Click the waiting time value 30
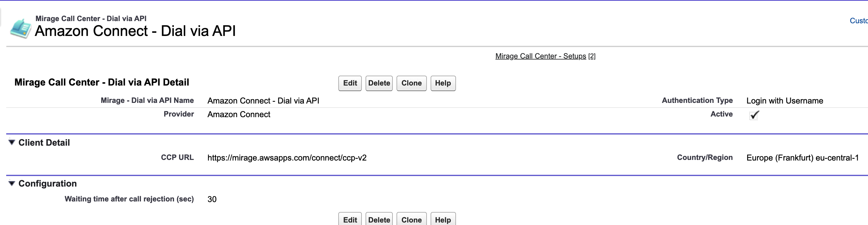 (x=212, y=199)
